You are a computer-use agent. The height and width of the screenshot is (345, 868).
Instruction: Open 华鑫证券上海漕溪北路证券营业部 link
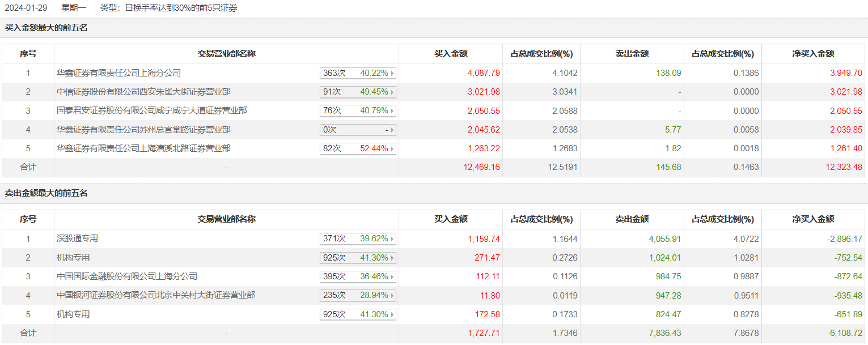point(143,148)
